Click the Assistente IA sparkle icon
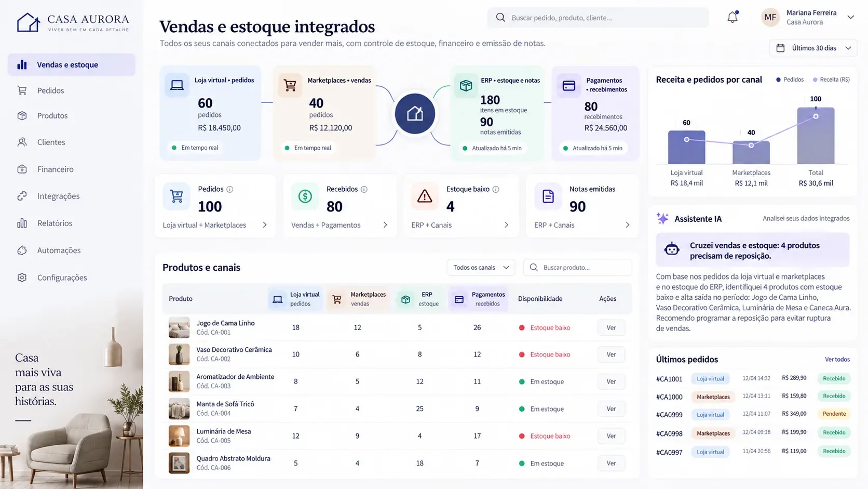868x489 pixels. pyautogui.click(x=662, y=219)
